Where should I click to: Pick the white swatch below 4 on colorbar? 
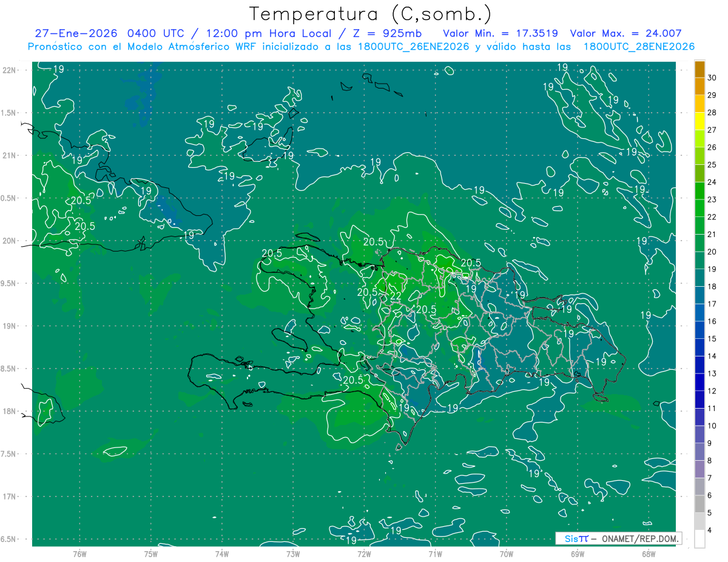coord(699,539)
